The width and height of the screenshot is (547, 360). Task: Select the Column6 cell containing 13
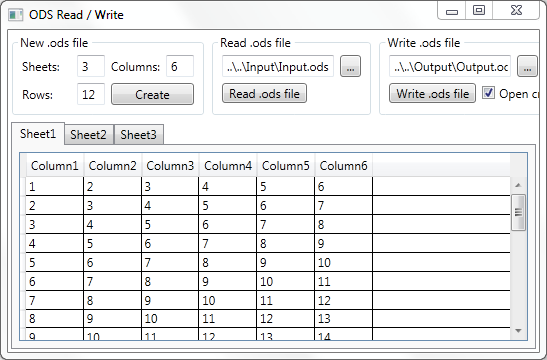click(344, 318)
